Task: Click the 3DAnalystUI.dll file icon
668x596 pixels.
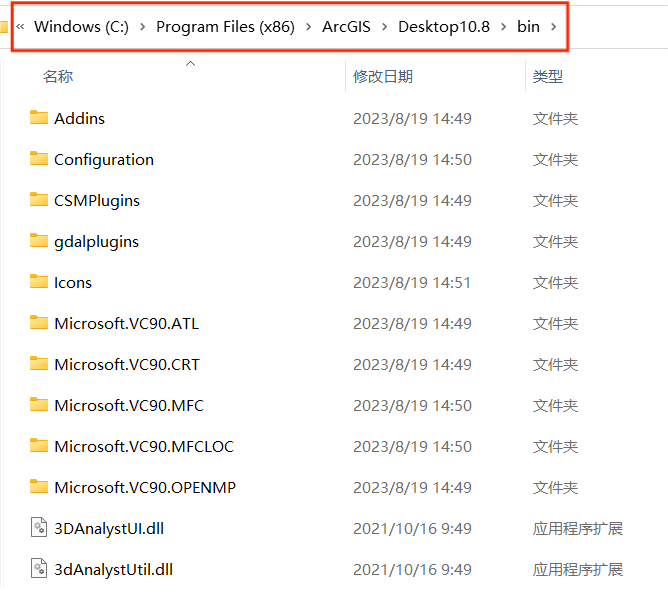Action: pyautogui.click(x=39, y=528)
